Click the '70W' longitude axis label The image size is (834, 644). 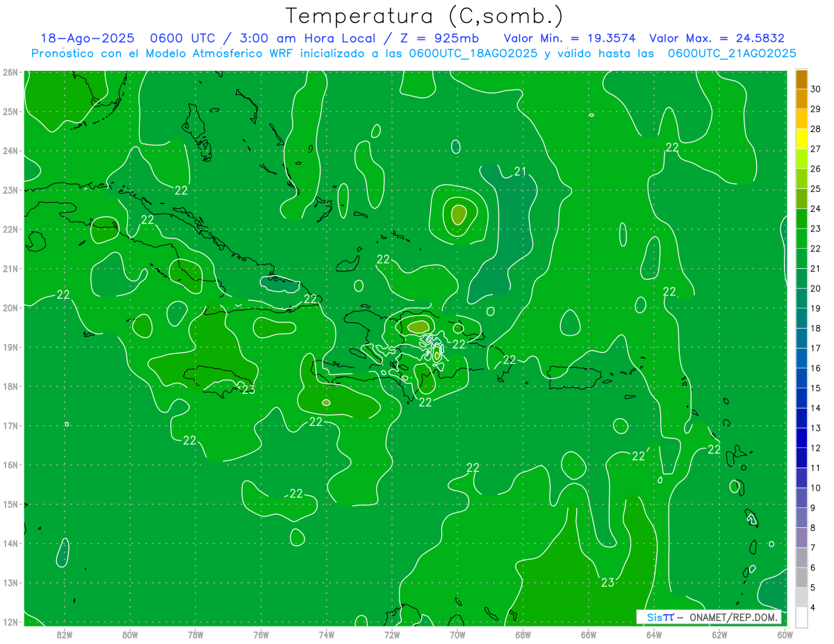[x=457, y=634]
